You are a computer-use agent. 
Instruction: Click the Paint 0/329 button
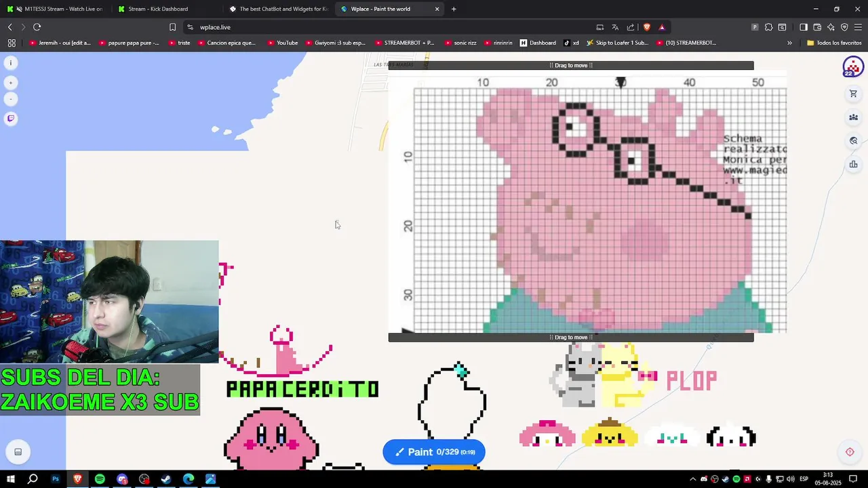click(x=434, y=452)
